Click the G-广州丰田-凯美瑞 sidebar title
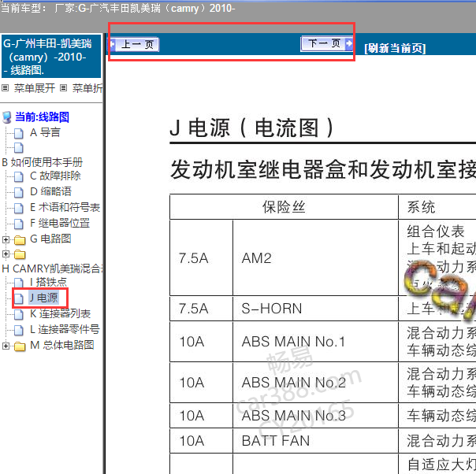The width and height of the screenshot is (476, 474). point(51,57)
